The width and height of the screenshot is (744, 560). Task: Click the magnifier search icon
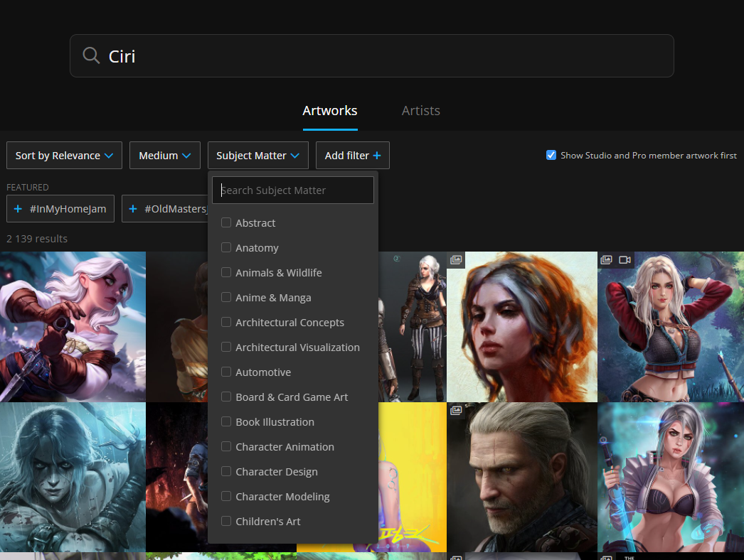coord(90,55)
